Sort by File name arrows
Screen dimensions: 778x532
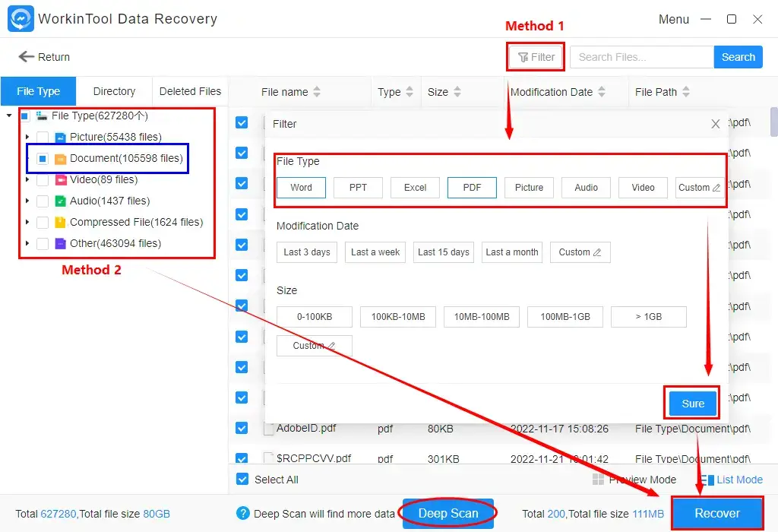pyautogui.click(x=317, y=92)
